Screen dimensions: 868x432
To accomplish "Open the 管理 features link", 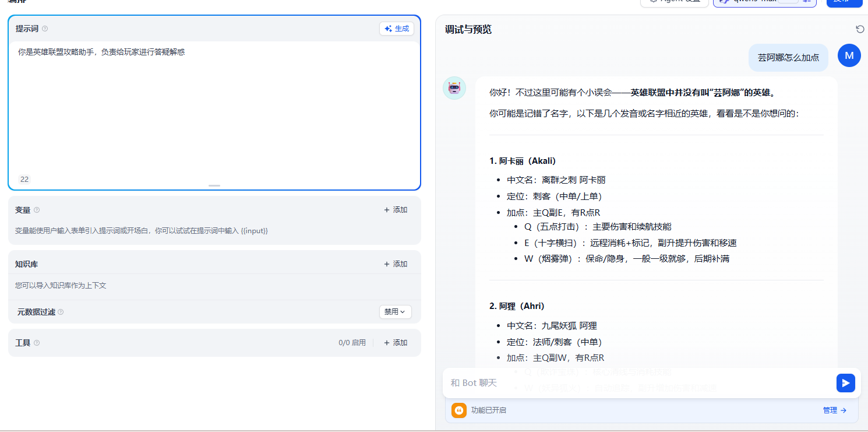I will [834, 410].
